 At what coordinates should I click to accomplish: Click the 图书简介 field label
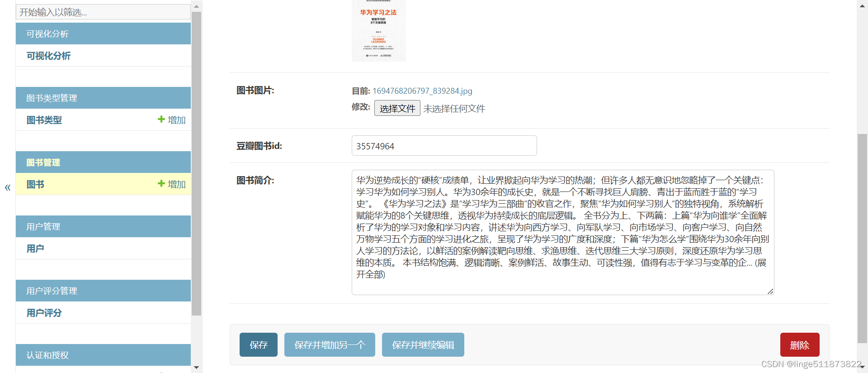[255, 180]
